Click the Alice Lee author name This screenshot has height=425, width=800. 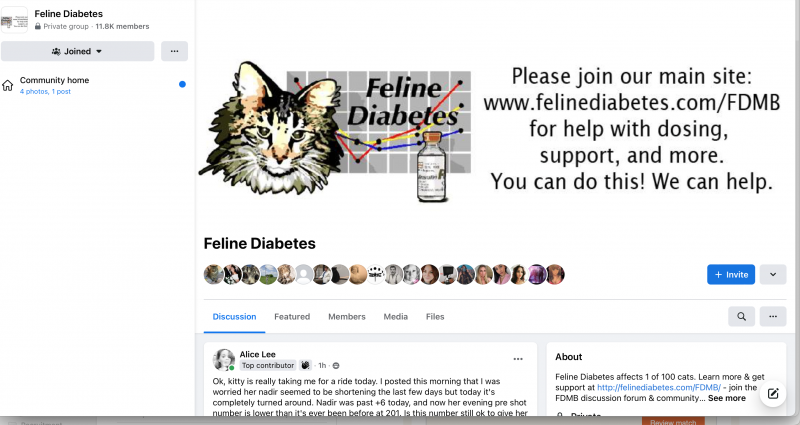258,354
